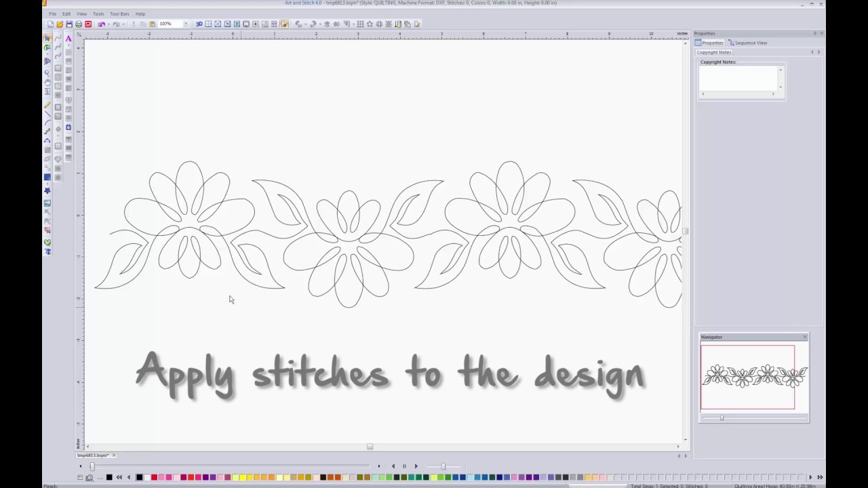Select the blue star shape tool
The width and height of the screenshot is (868, 488).
[47, 191]
